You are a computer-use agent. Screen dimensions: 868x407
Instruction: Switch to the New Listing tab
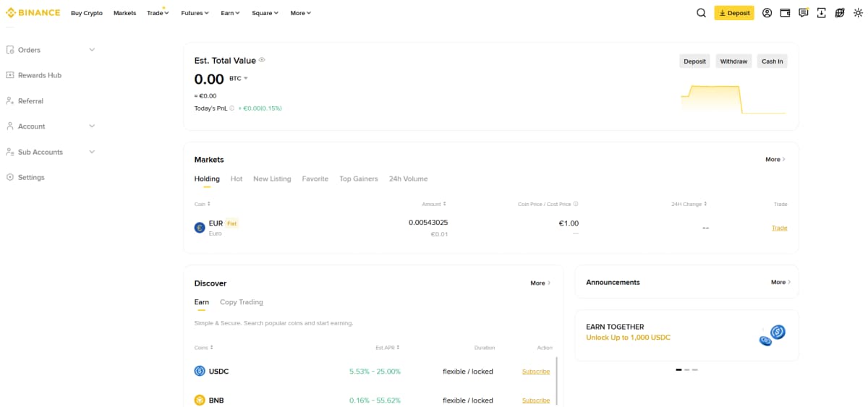[272, 179]
